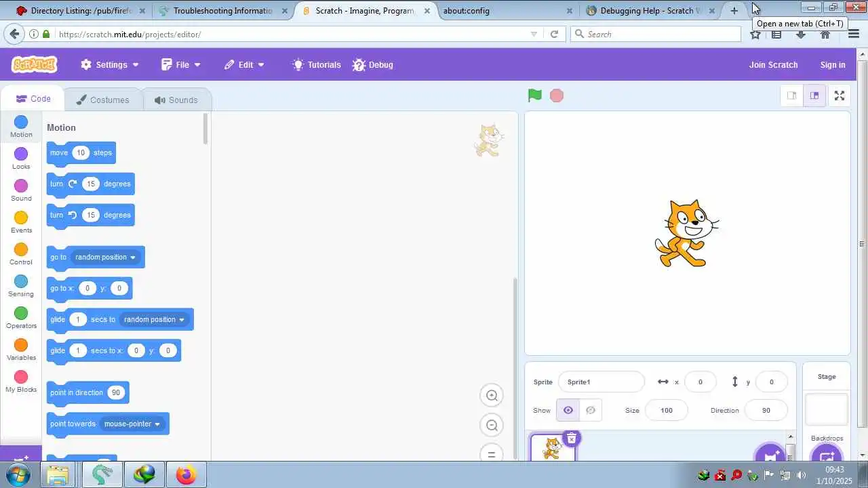Switch to small stage layout
The image size is (868, 488).
pyautogui.click(x=791, y=96)
